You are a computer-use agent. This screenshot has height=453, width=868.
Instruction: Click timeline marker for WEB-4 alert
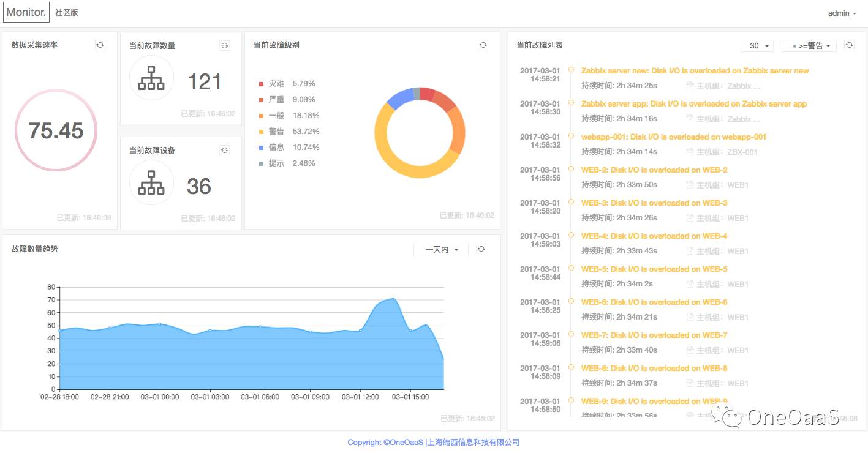click(x=571, y=235)
